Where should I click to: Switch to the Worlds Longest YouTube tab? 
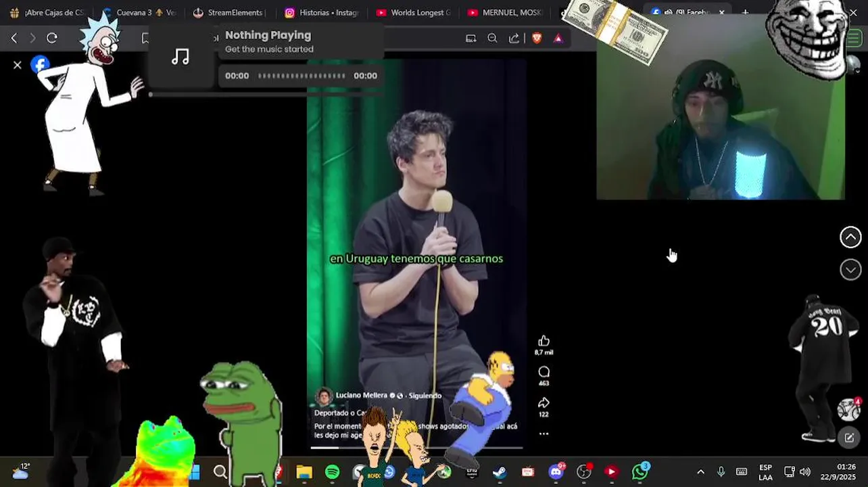point(413,13)
